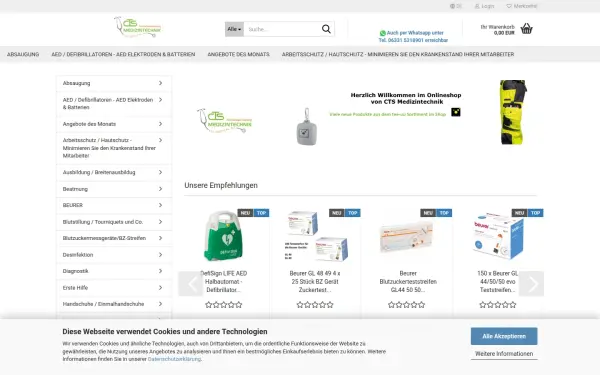
Task: Click the yellow work trousers banner image
Action: 513,112
